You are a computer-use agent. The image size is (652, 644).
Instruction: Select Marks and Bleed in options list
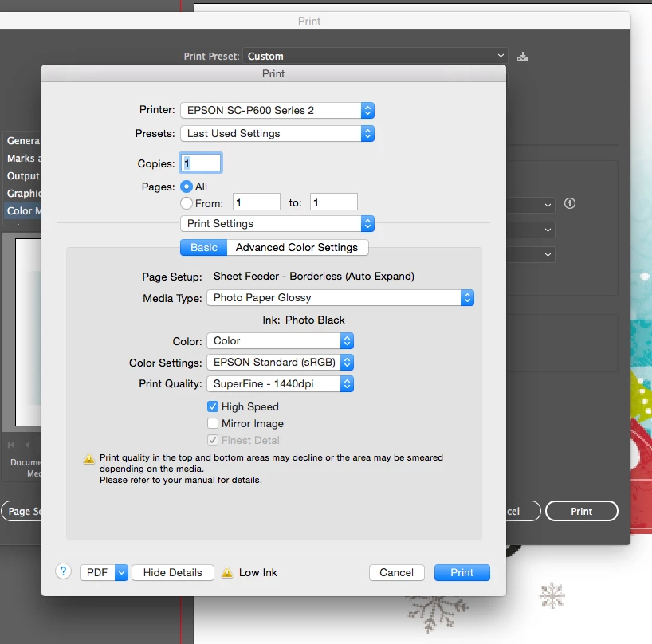(x=23, y=159)
